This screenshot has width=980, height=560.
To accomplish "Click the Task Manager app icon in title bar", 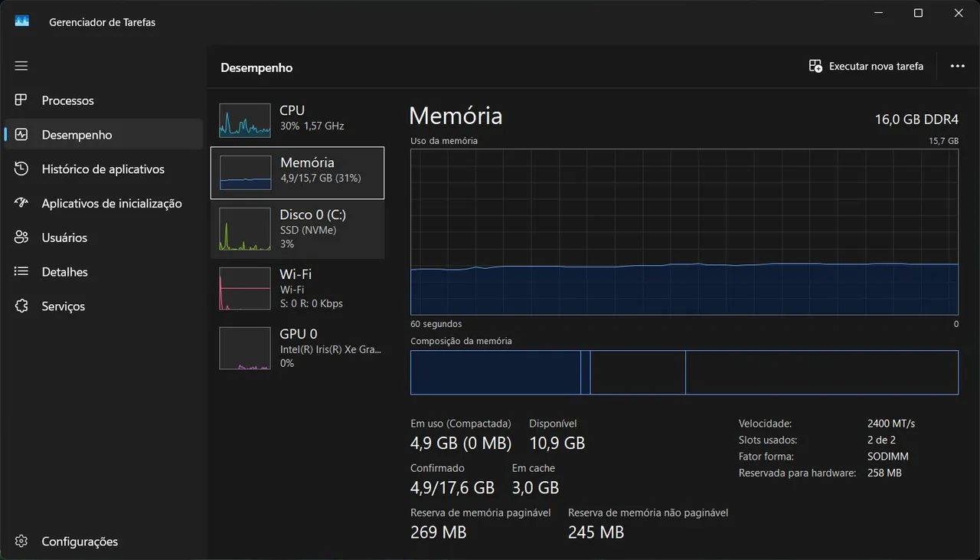I will point(21,21).
